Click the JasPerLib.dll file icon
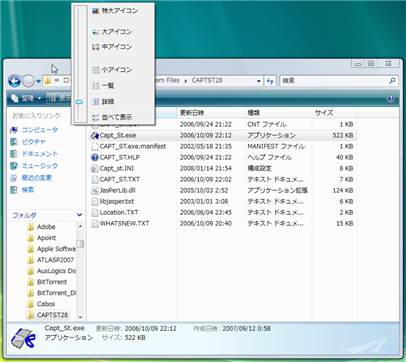This screenshot has height=362, width=406. (95, 191)
